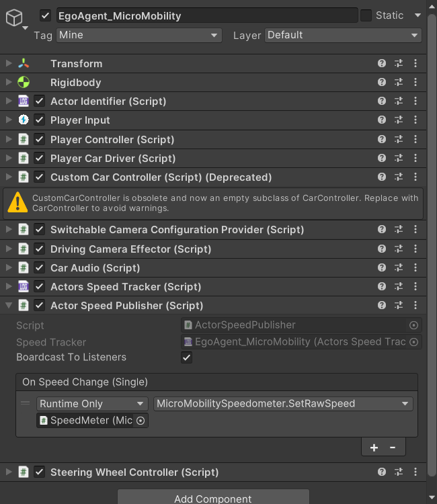The width and height of the screenshot is (437, 504).
Task: Open the Actor Identifier options menu
Action: (415, 101)
